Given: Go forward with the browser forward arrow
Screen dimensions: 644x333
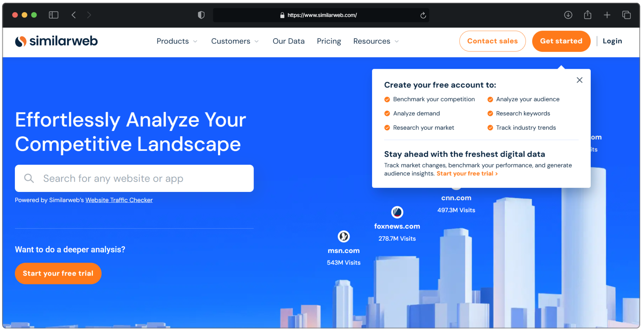Looking at the screenshot, I should coord(89,15).
